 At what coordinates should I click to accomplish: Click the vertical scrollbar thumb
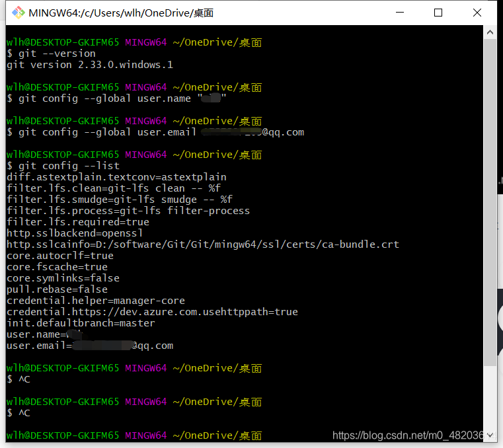tap(490, 202)
